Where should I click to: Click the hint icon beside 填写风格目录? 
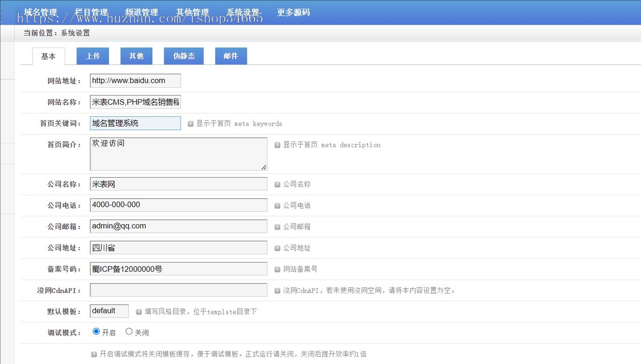coord(139,312)
